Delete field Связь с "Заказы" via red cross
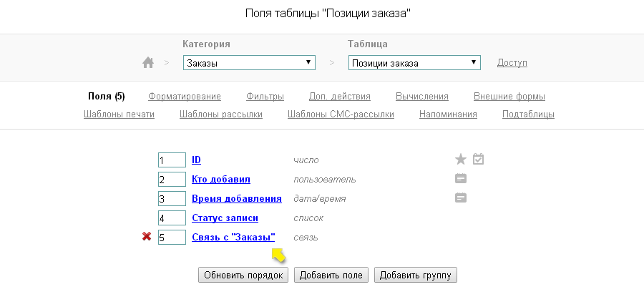Image resolution: width=644 pixels, height=307 pixels. [147, 236]
